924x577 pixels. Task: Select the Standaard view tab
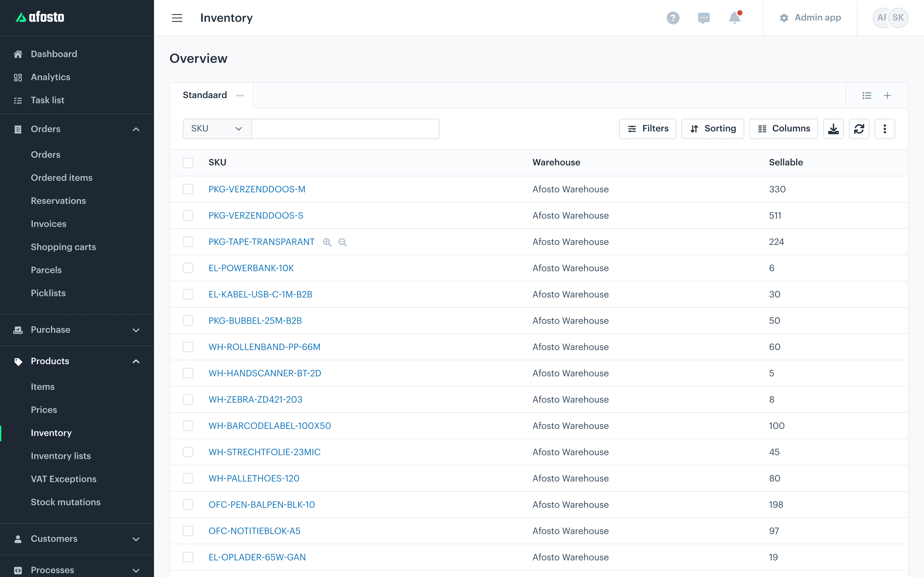click(x=205, y=95)
